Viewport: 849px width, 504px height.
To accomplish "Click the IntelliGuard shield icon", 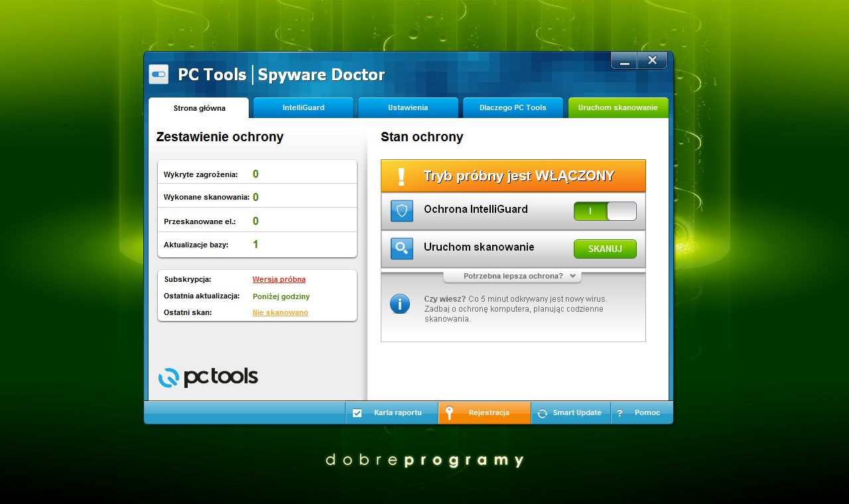I will pos(402,211).
